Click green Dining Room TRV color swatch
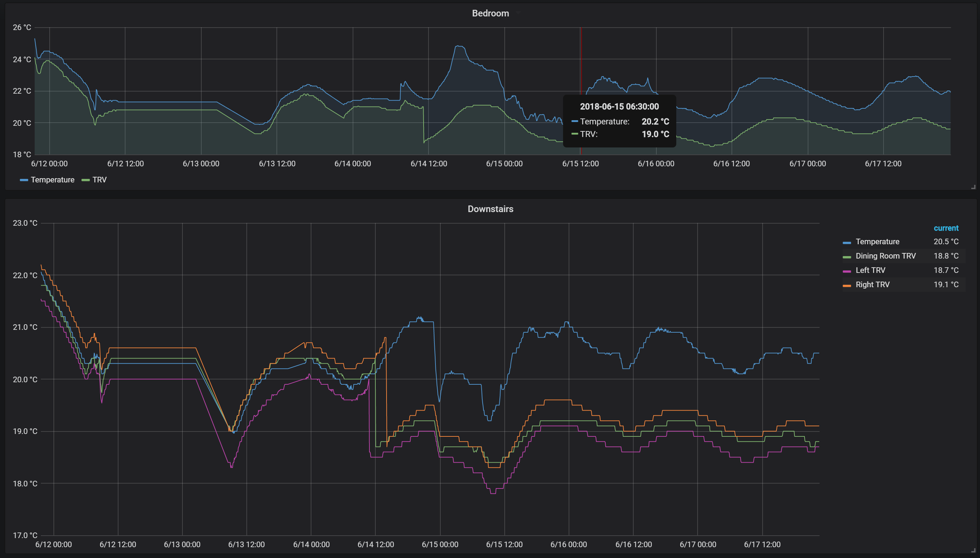The width and height of the screenshot is (980, 558). (846, 257)
